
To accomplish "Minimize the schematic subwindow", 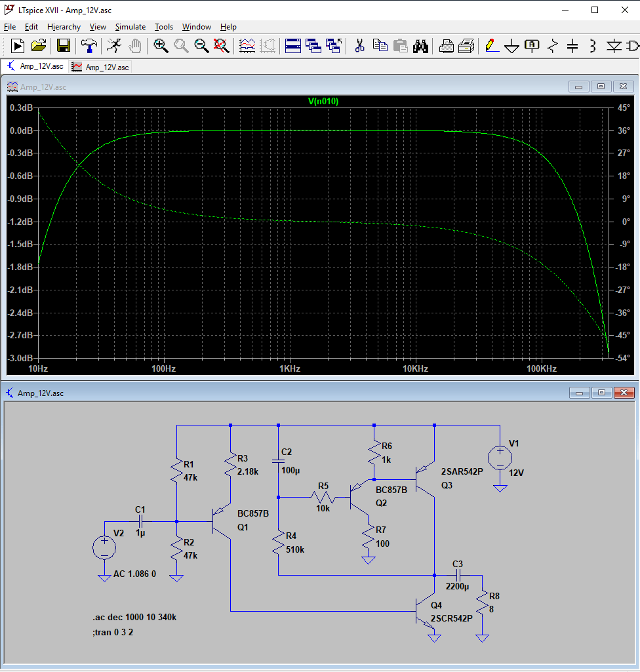I will [x=579, y=393].
